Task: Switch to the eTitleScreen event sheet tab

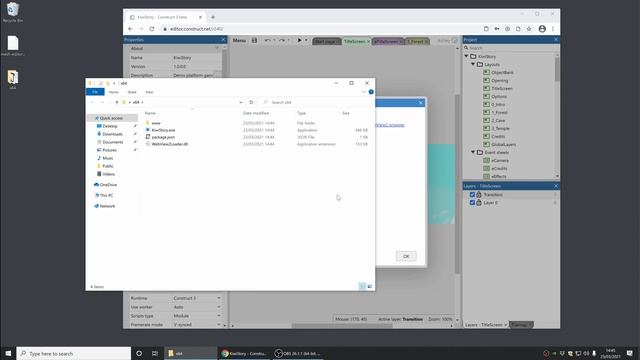Action: click(388, 41)
